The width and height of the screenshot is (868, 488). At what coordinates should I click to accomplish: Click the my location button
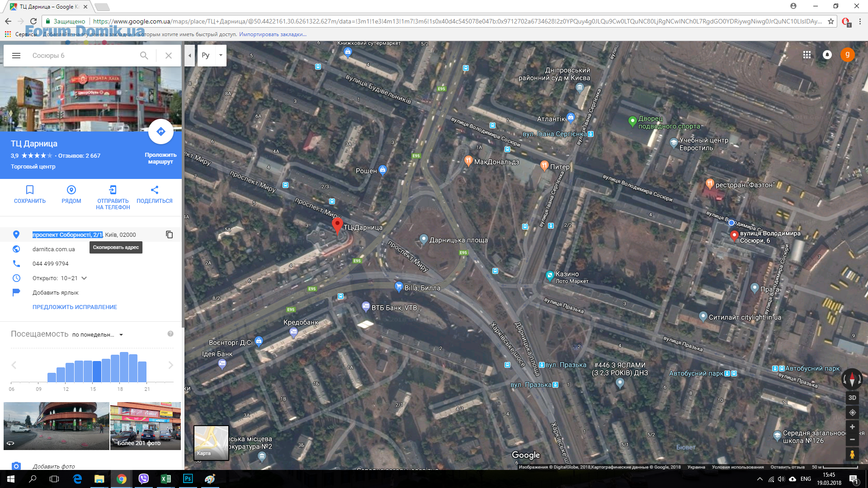(852, 413)
